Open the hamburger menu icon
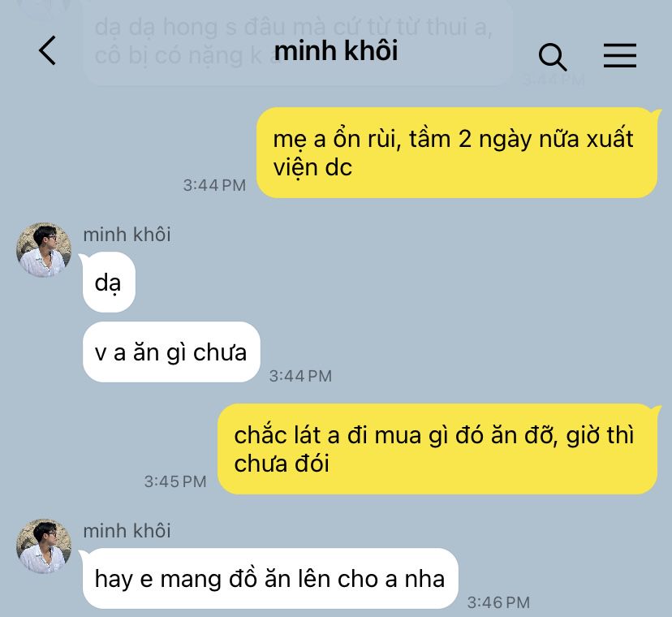Screen dimensions: 672x617 pyautogui.click(x=620, y=55)
